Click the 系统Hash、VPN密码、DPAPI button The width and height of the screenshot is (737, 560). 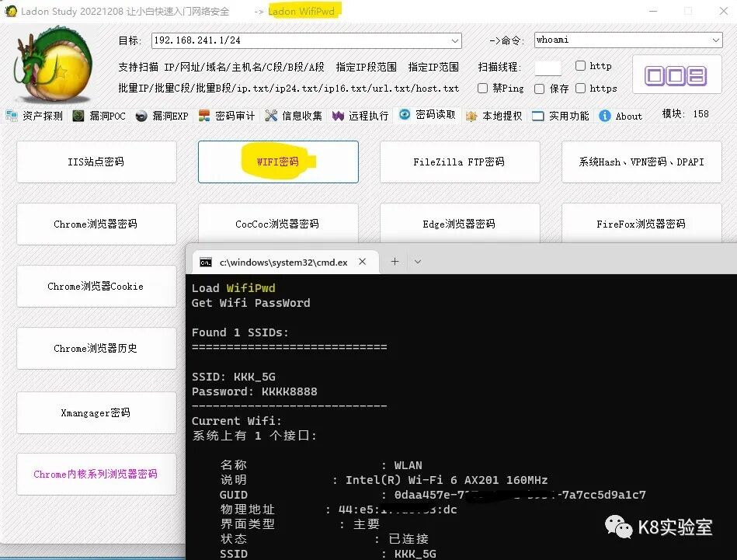[x=641, y=162]
